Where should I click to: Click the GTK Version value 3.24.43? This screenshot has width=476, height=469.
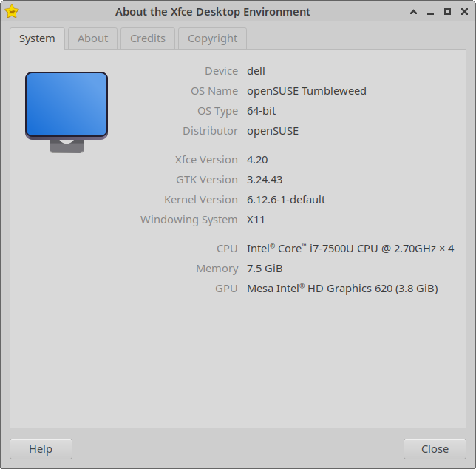point(265,180)
